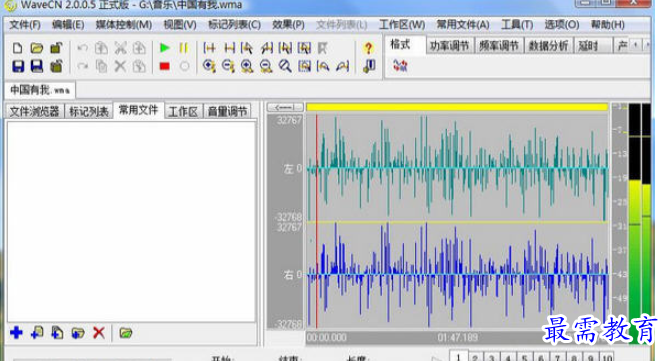Viewport: 666px width, 361px height.
Task: Click the red swap icon in 格式 panel
Action: [x=400, y=65]
